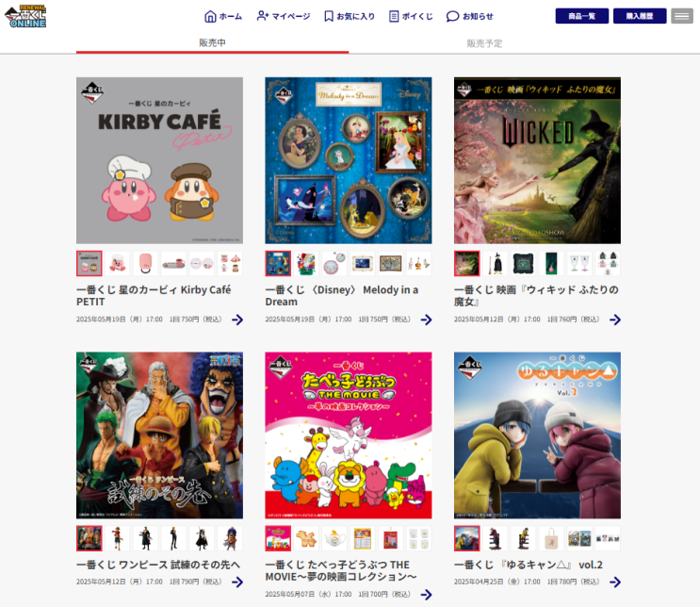The width and height of the screenshot is (700, 607).
Task: Open the Disney Melody in a Dream image
Action: point(349,160)
